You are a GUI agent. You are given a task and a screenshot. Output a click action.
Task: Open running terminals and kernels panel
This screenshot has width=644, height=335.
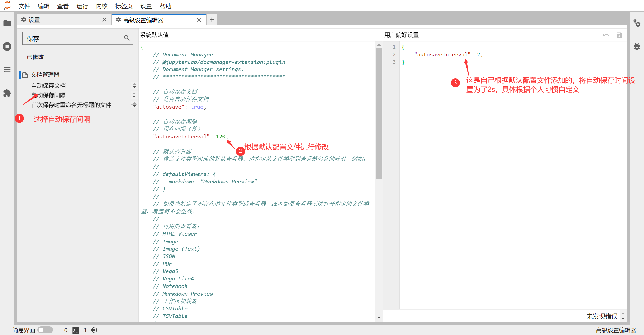point(7,46)
